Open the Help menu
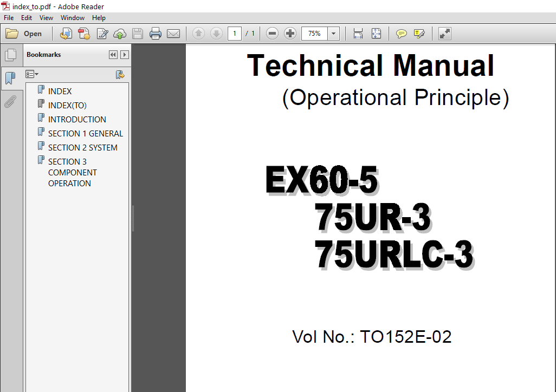 coord(99,18)
